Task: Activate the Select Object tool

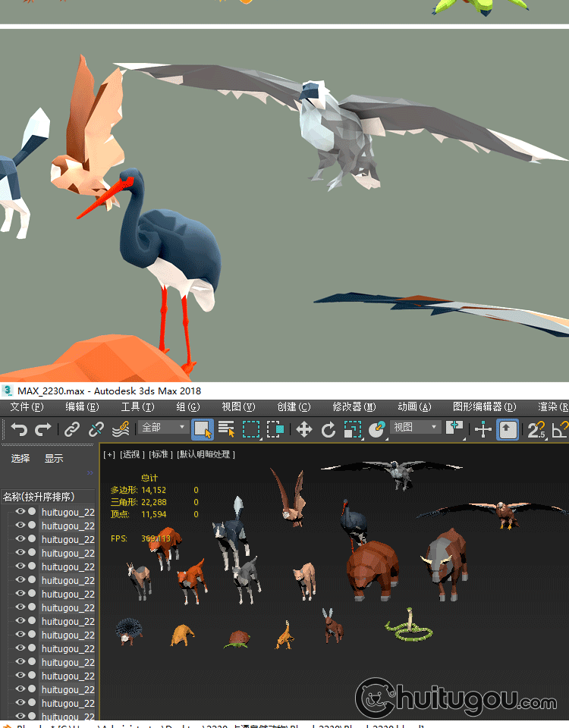Action: coord(203,430)
